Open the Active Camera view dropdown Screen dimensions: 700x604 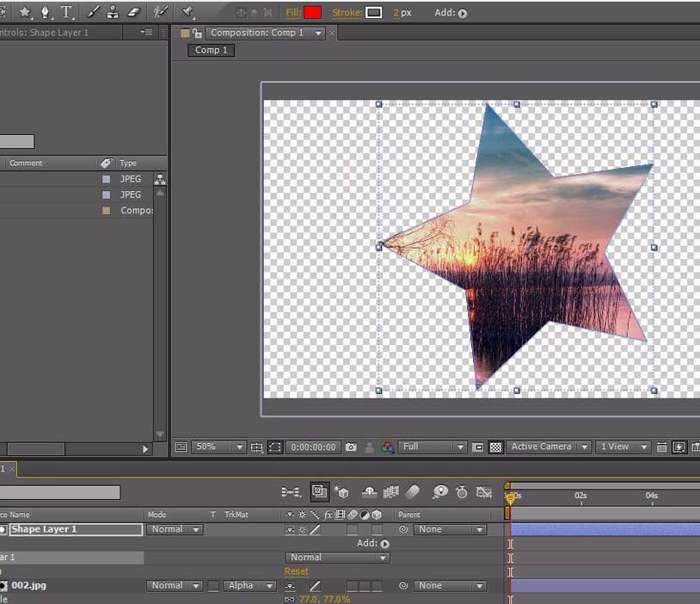click(548, 447)
